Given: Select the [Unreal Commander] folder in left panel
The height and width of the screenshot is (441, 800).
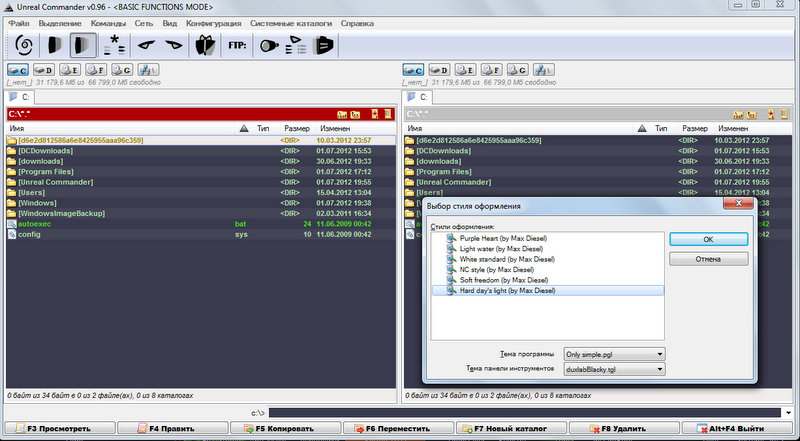Looking at the screenshot, I should tap(201, 182).
